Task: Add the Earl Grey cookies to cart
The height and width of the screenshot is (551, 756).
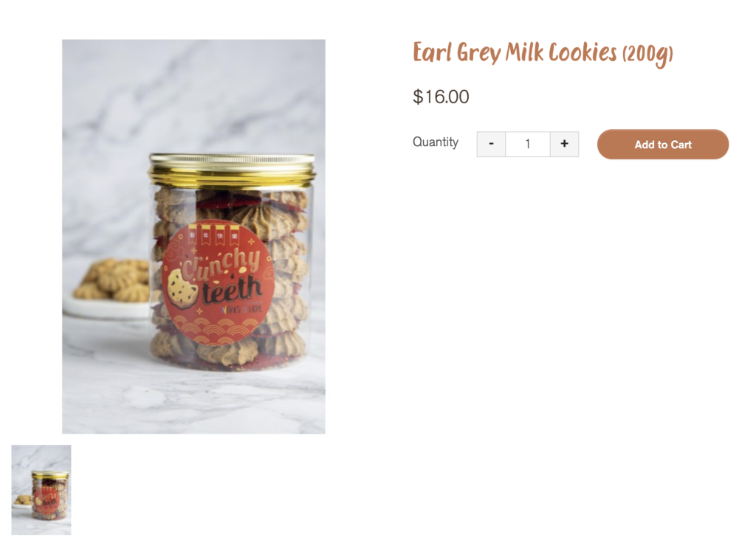Action: pos(662,144)
